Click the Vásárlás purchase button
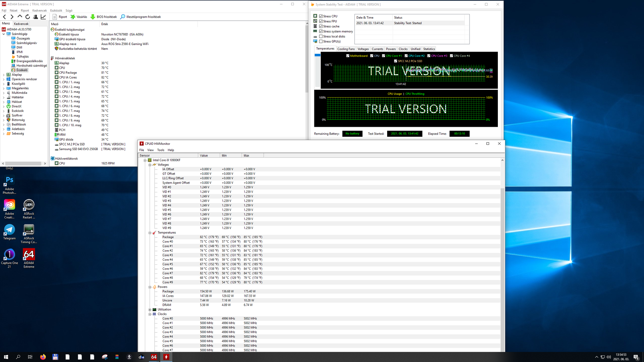This screenshot has height=362, width=644. [x=79, y=17]
